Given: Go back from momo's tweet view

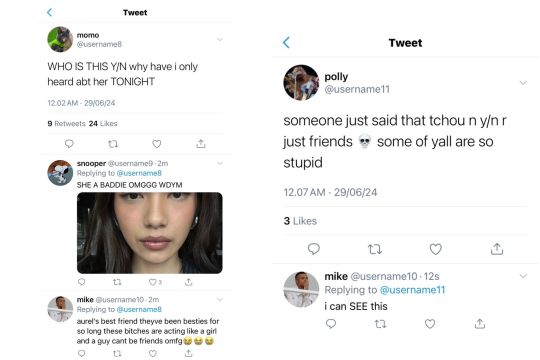Looking at the screenshot, I should (50, 12).
